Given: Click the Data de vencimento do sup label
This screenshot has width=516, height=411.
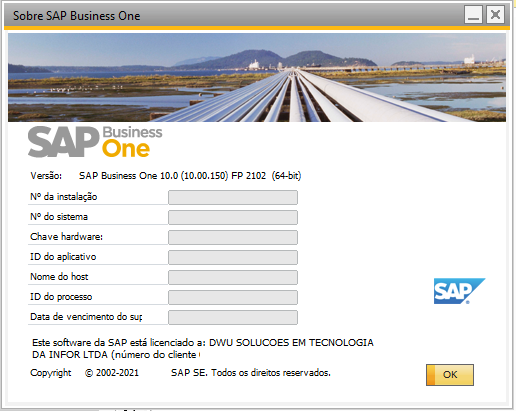Looking at the screenshot, I should [86, 317].
